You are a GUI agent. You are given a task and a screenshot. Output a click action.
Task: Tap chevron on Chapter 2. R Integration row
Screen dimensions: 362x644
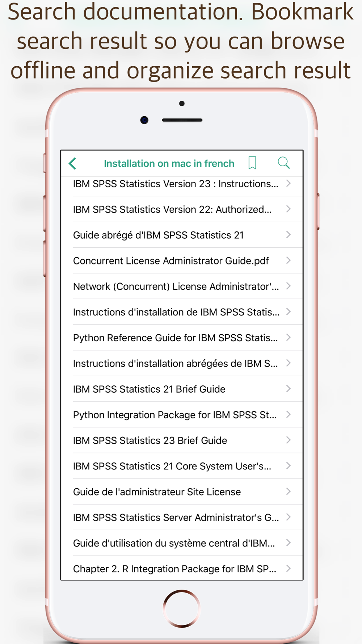pos(289,569)
